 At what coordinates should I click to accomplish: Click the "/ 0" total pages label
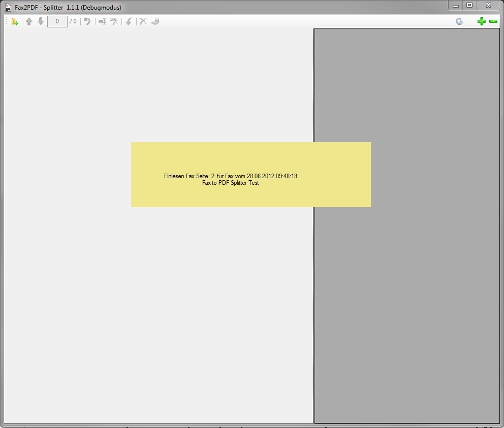tap(73, 21)
